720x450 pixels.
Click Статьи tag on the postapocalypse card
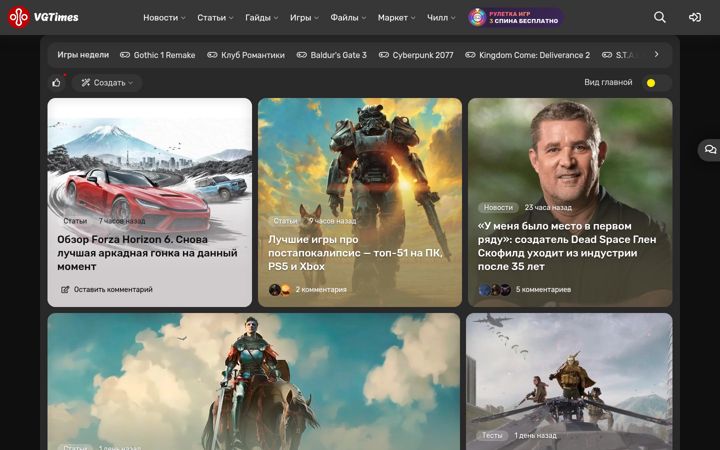point(285,221)
